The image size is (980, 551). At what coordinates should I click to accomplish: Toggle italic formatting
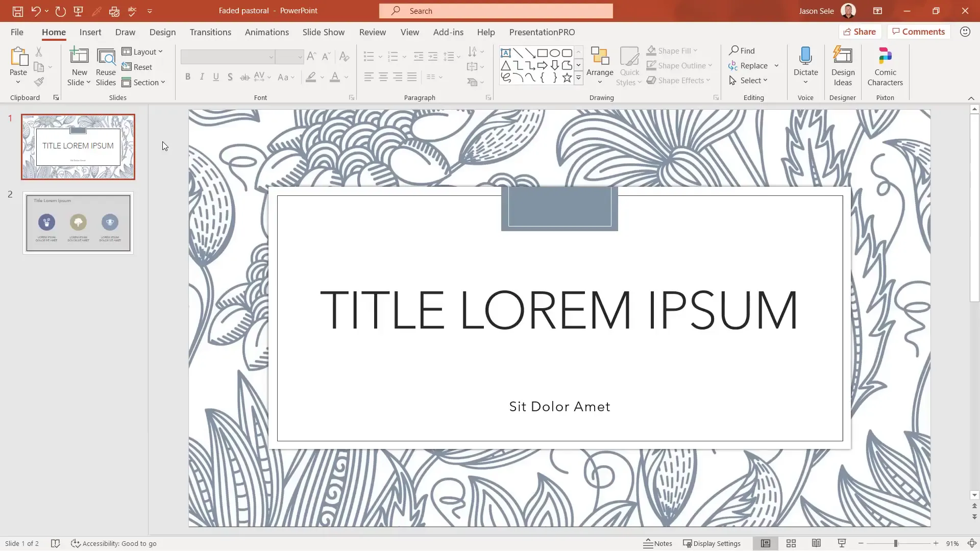coord(202,77)
